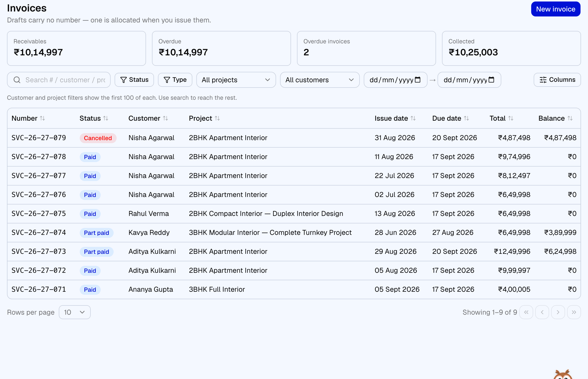The height and width of the screenshot is (379, 588).
Task: Click the Overdue invoices card
Action: pos(367,48)
